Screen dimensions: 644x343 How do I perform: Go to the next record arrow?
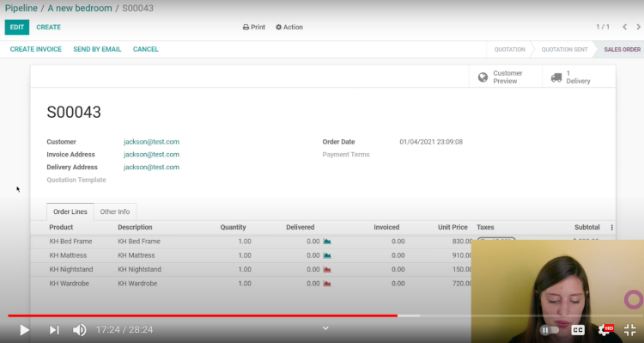tap(638, 28)
